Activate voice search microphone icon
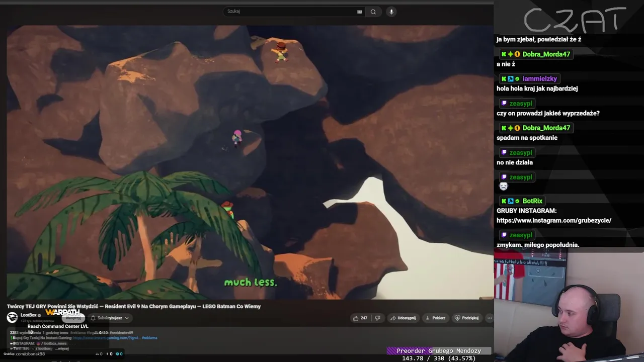 [391, 12]
